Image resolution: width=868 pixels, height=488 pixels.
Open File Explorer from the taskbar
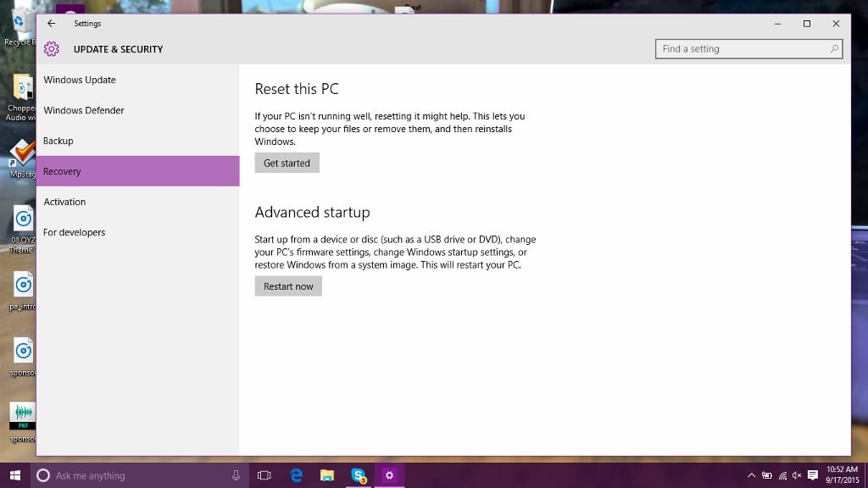point(327,475)
